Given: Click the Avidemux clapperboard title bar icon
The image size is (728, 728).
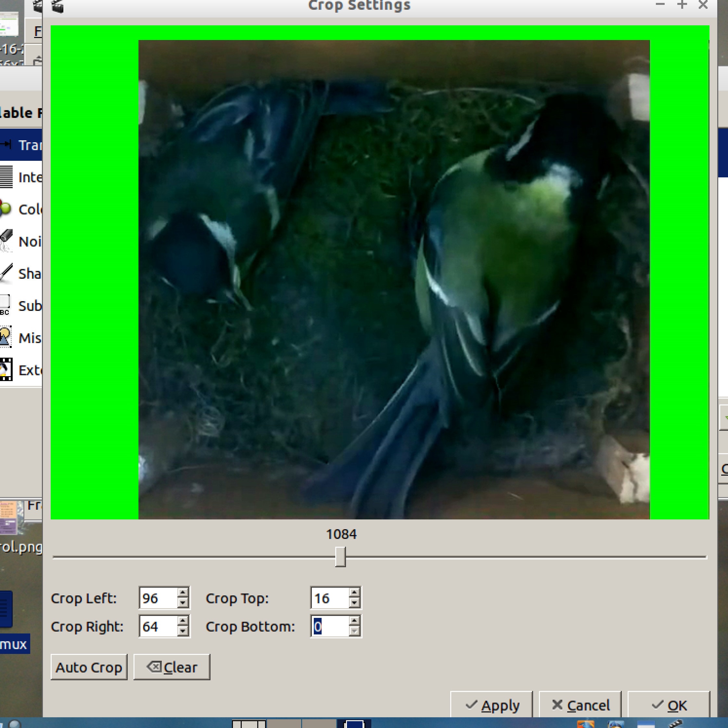Looking at the screenshot, I should 57,6.
